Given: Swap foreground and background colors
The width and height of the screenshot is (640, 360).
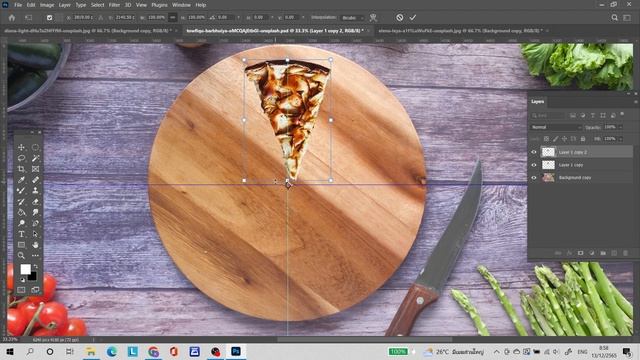Looking at the screenshot, I should pos(36,267).
